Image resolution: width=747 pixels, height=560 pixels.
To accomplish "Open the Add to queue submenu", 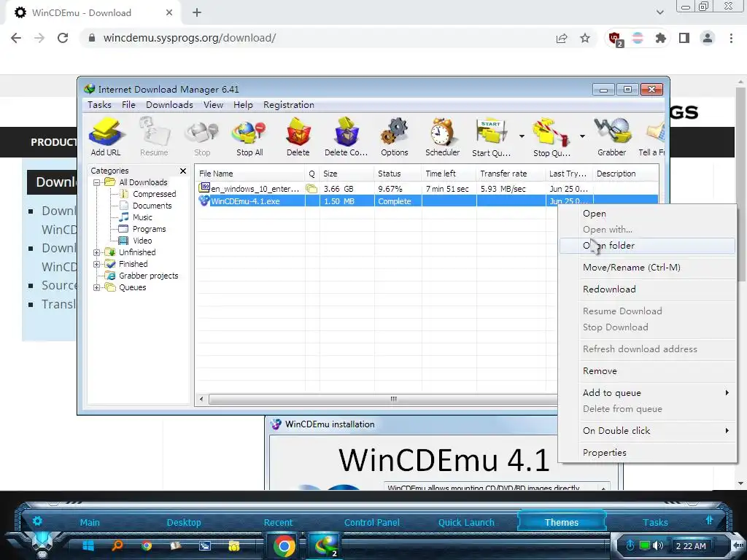I will coord(648,393).
